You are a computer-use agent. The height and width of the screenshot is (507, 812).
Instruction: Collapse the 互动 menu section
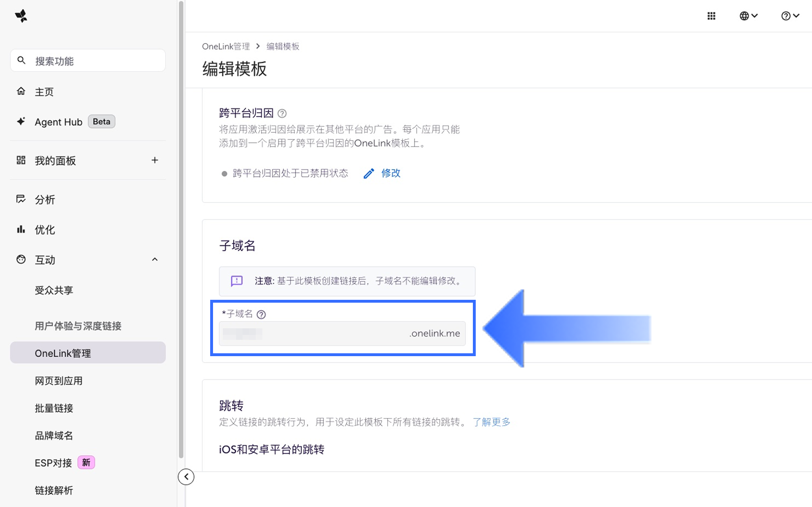(x=155, y=260)
